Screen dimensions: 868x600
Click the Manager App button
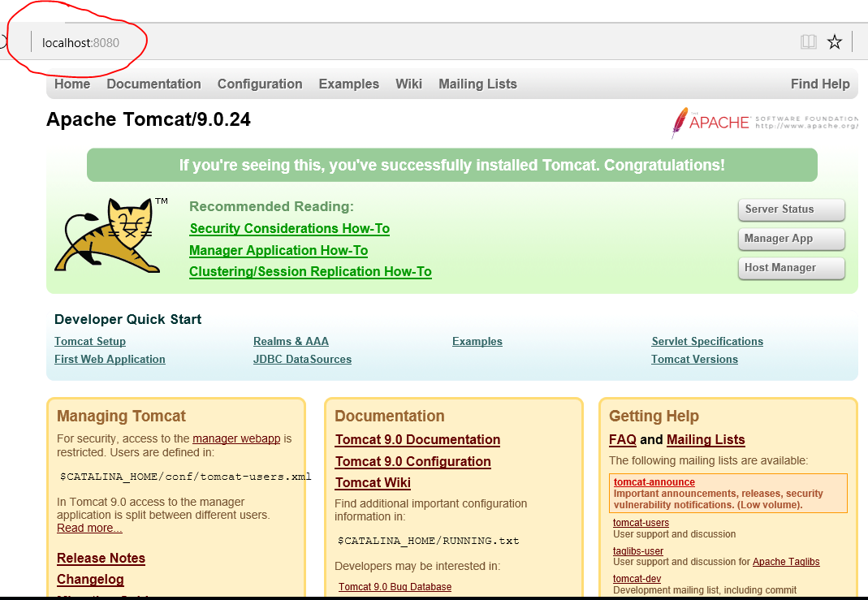[x=791, y=239]
